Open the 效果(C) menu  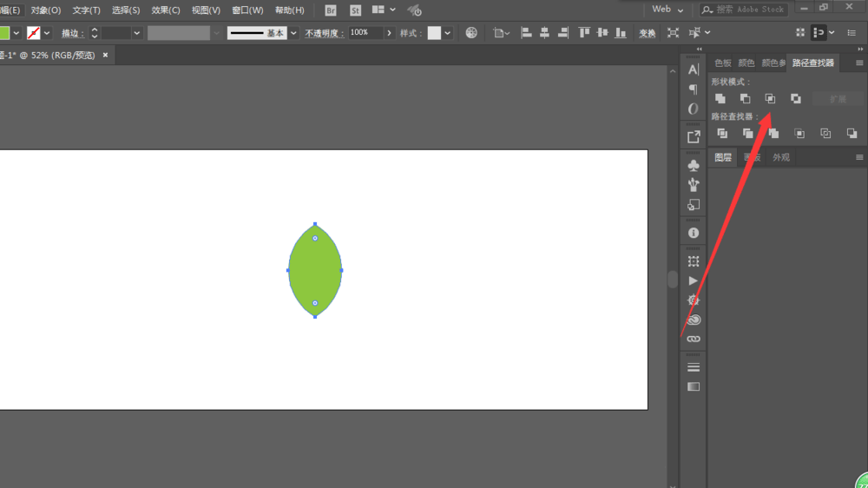(166, 10)
